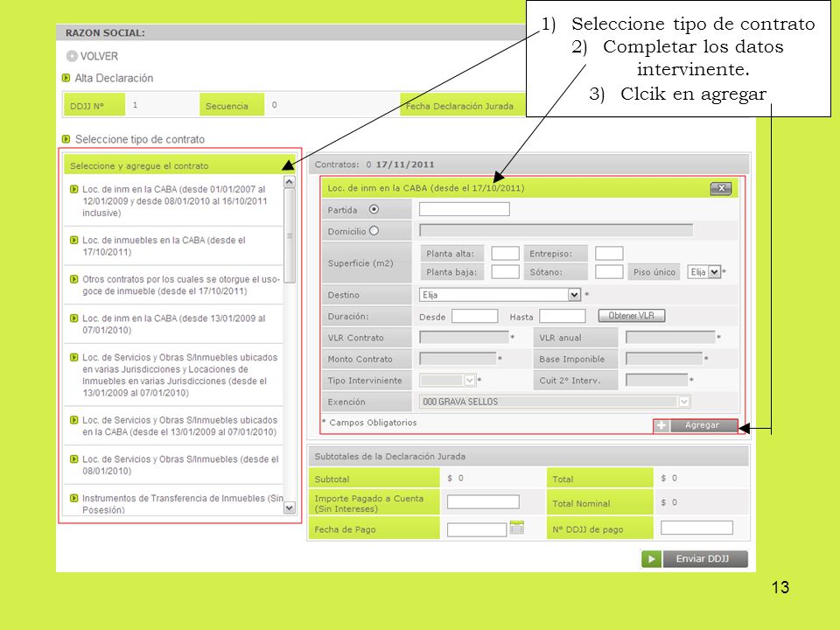Click the Base Imponible field
This screenshot has height=630, width=840.
[x=664, y=359]
